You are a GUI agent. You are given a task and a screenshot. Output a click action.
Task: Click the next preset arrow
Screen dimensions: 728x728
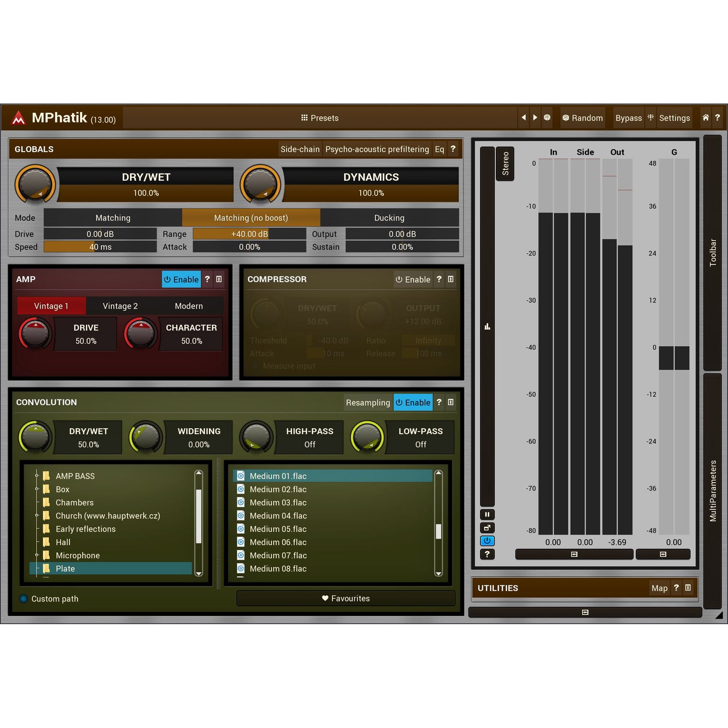pos(535,118)
